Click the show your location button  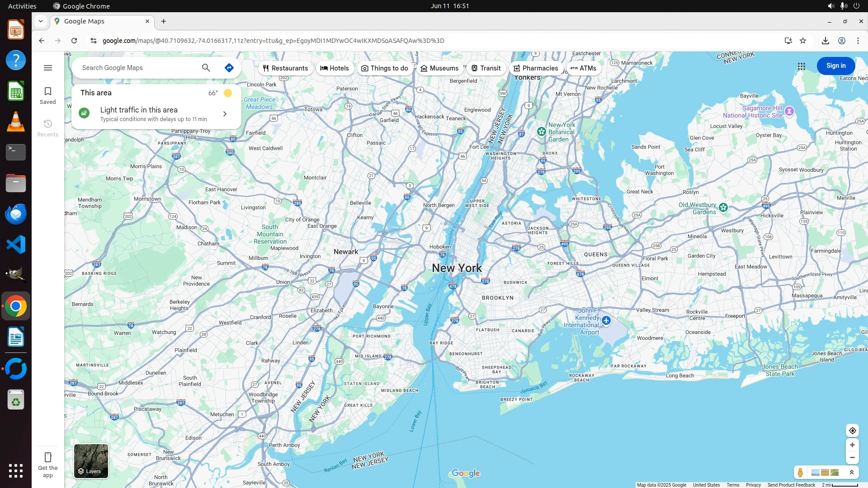point(852,431)
